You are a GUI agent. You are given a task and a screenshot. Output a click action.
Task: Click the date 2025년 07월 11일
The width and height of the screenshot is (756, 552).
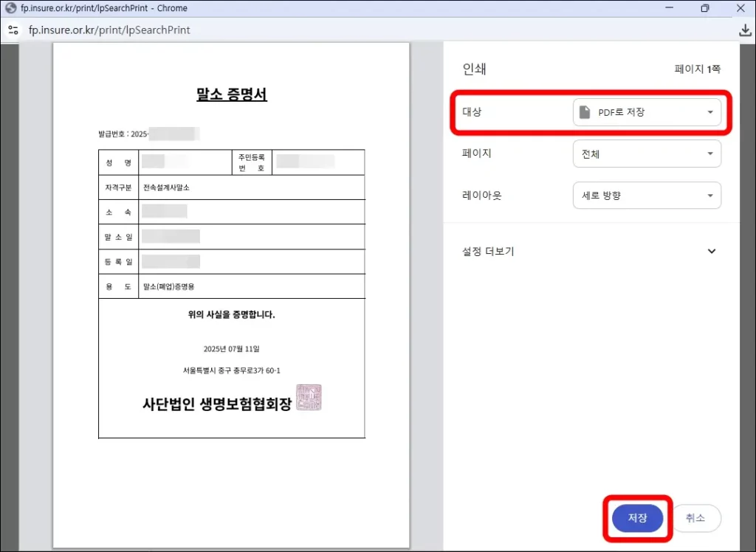(231, 348)
